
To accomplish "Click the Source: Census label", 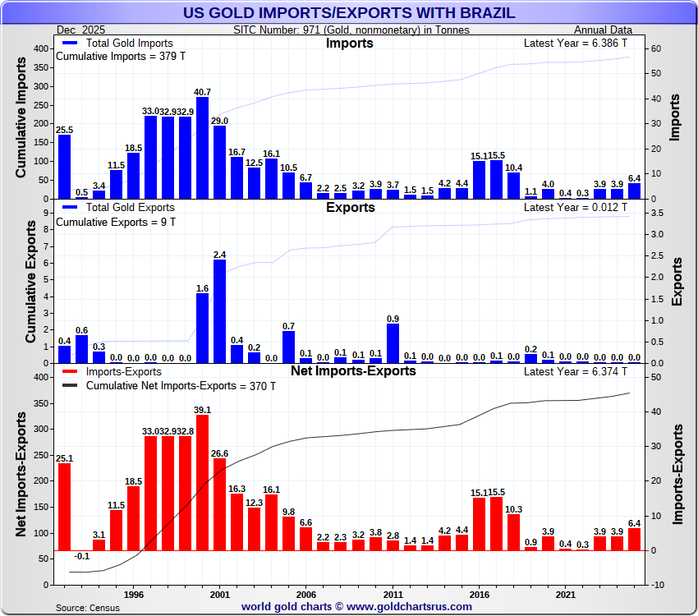I will 87,608.
